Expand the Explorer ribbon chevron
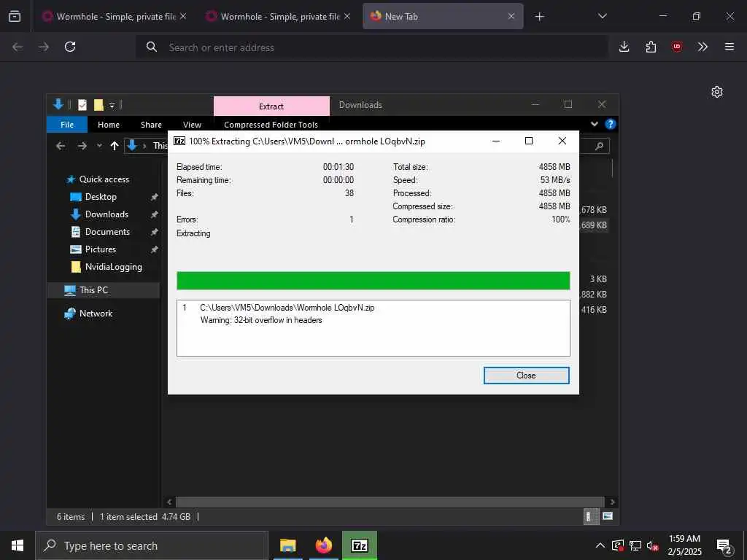 [x=594, y=124]
